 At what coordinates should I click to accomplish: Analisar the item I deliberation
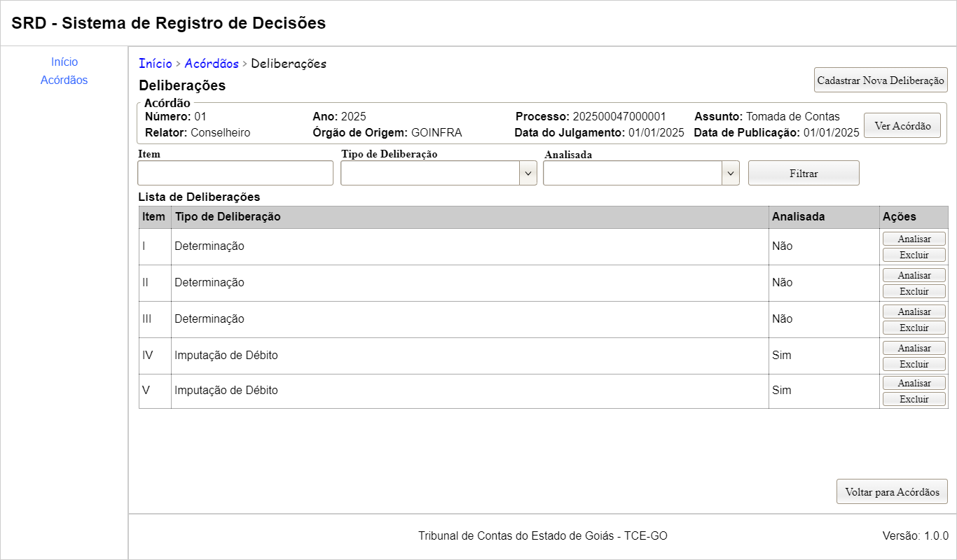(x=914, y=239)
